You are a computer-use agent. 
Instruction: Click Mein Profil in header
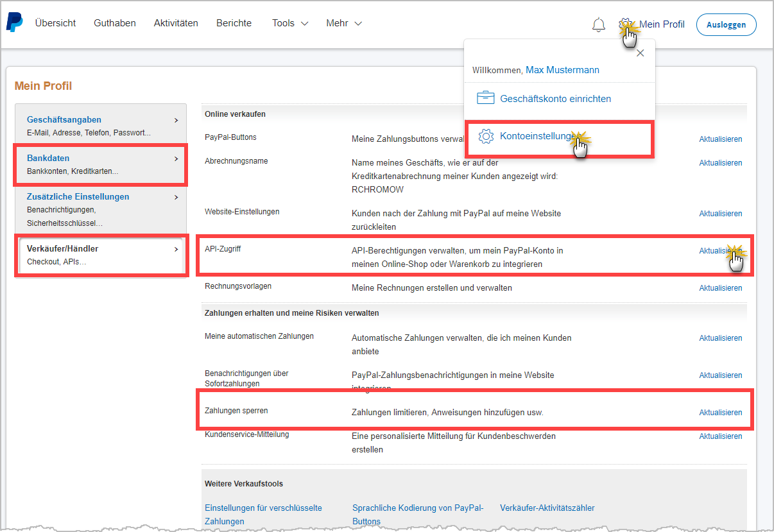pos(662,24)
